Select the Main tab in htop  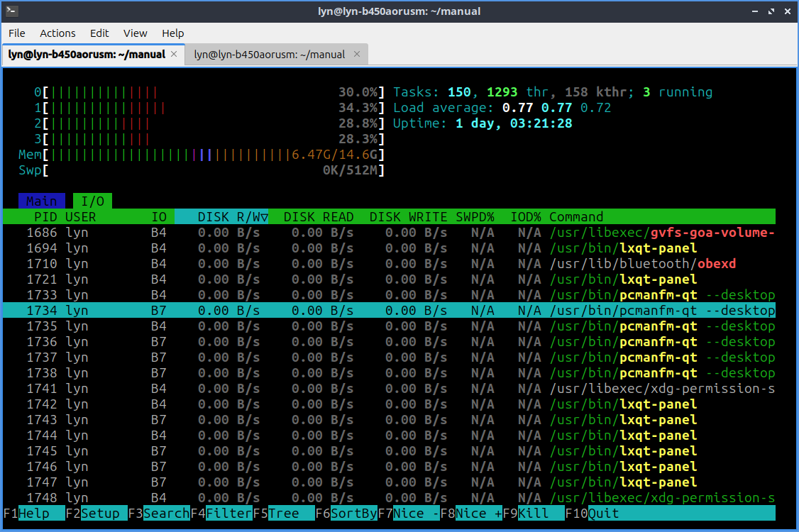tap(42, 201)
